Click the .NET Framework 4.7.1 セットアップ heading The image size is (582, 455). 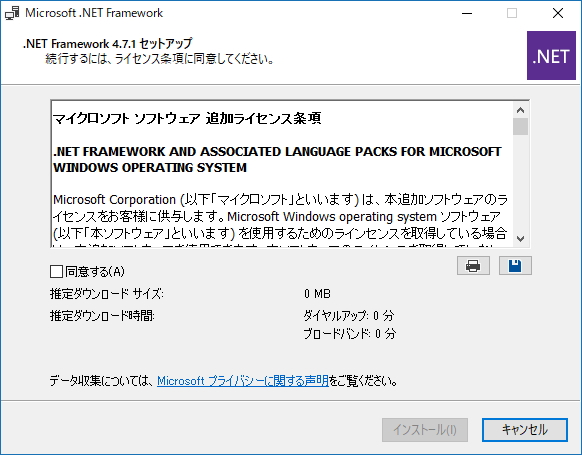coord(108,44)
